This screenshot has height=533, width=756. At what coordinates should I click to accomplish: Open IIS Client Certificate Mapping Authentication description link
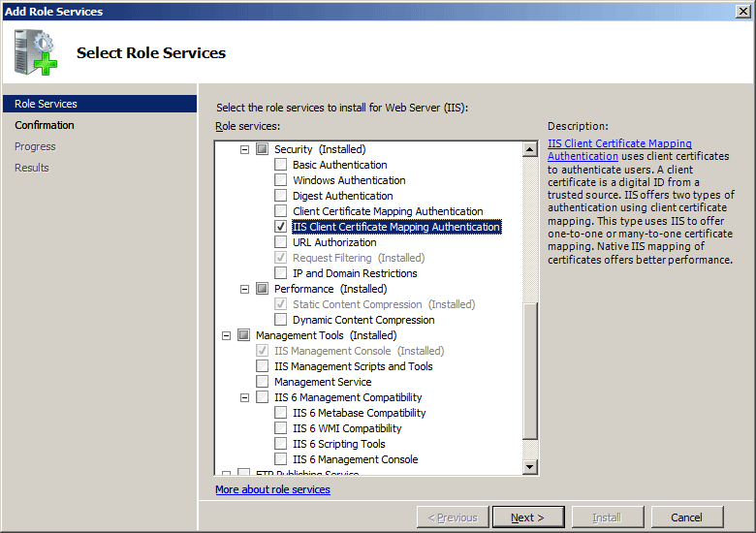click(x=619, y=149)
